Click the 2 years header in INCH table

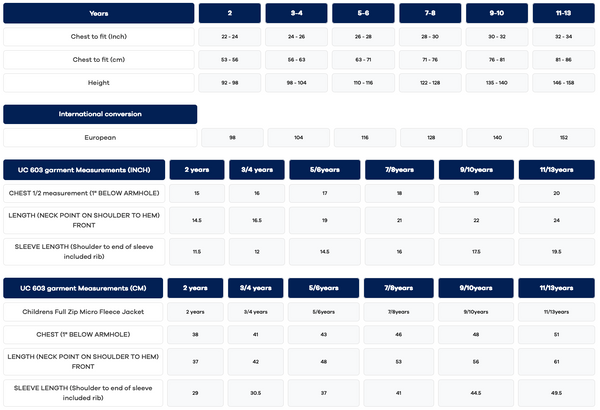click(197, 170)
